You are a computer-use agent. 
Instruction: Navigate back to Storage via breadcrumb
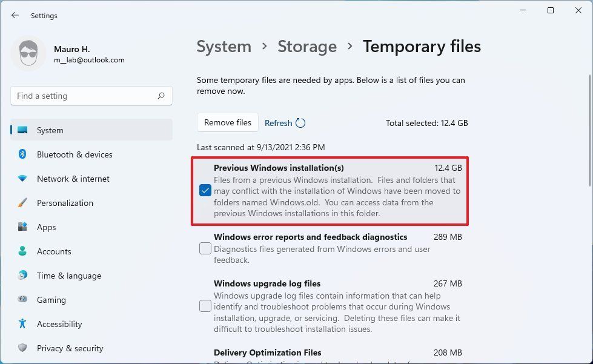tap(307, 46)
